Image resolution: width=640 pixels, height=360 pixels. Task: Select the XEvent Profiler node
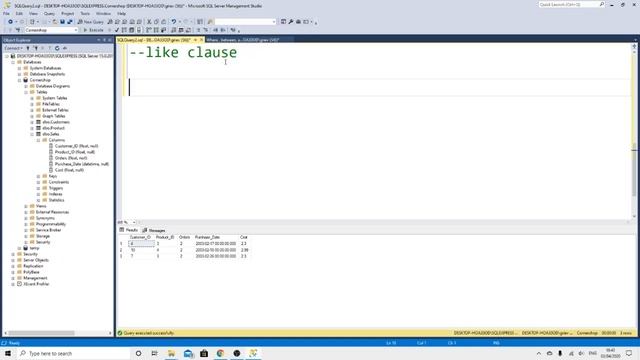[x=36, y=284]
